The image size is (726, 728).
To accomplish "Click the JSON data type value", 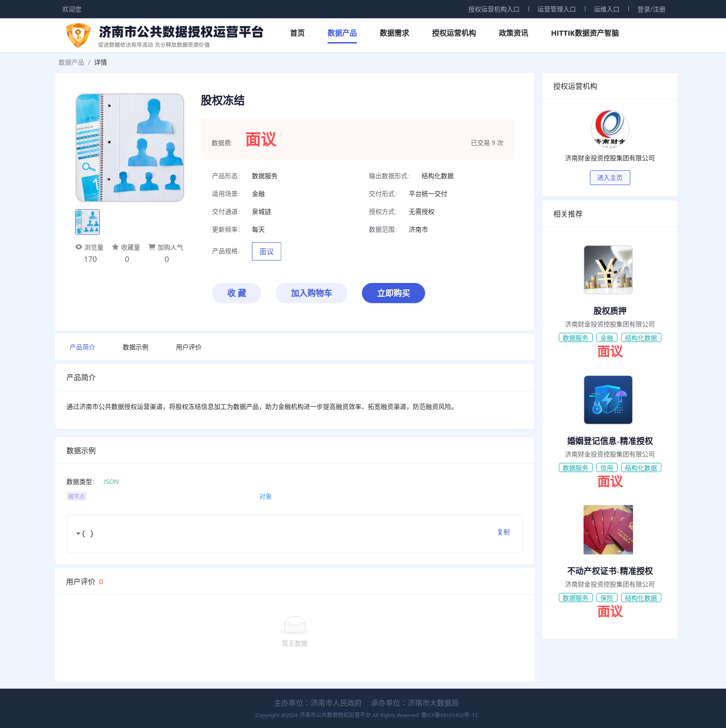I will [111, 482].
